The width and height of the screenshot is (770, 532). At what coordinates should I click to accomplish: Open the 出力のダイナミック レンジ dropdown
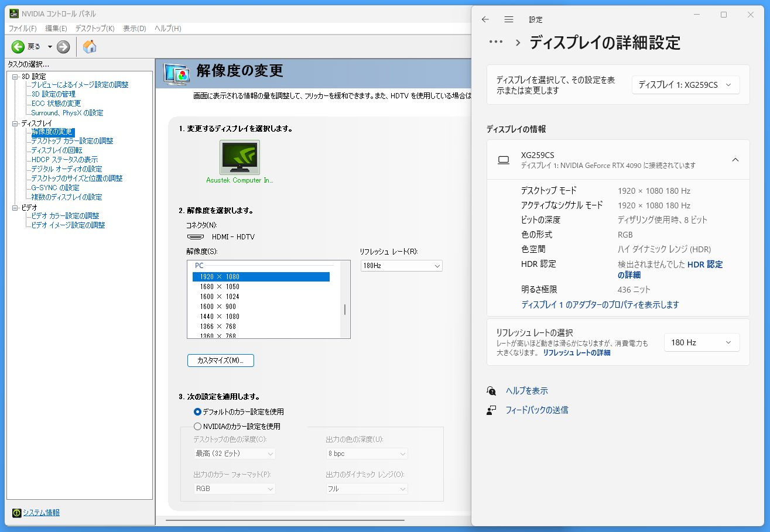point(367,489)
